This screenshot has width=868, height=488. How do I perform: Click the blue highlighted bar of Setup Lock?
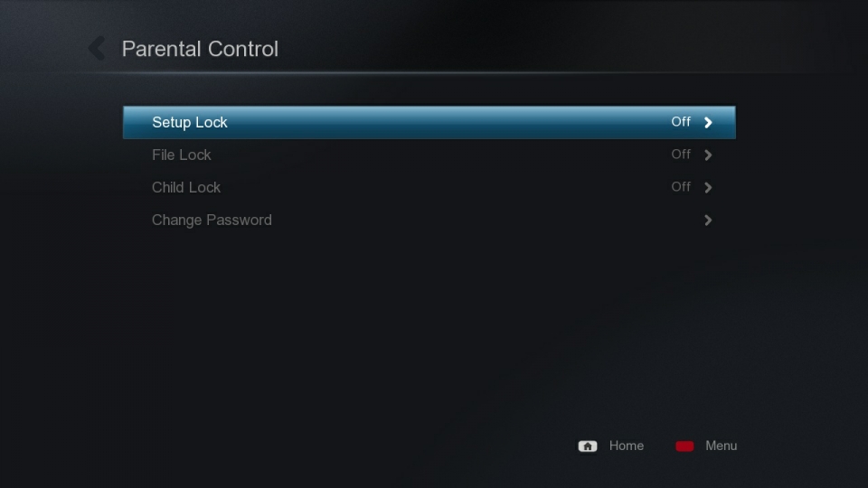(429, 122)
